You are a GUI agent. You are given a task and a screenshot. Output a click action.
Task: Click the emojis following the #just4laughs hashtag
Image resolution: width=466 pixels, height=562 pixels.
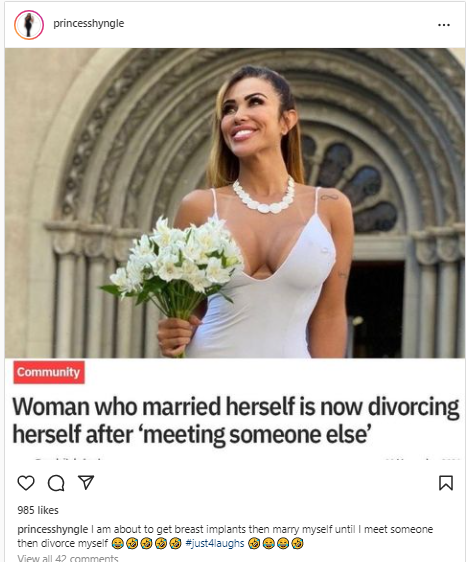[x=276, y=543]
